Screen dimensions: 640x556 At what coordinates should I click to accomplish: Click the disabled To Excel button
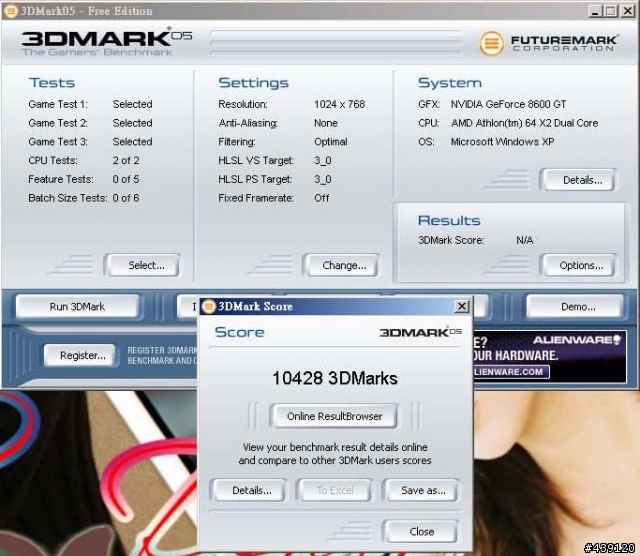[335, 490]
